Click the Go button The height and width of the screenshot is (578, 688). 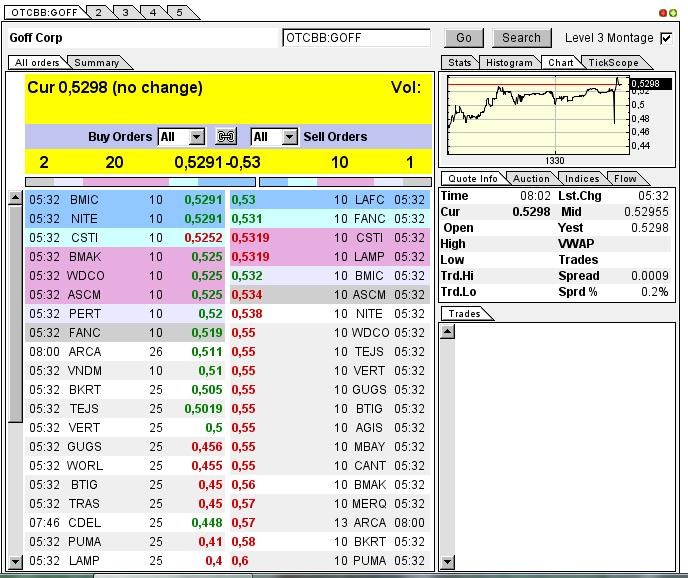coord(464,38)
